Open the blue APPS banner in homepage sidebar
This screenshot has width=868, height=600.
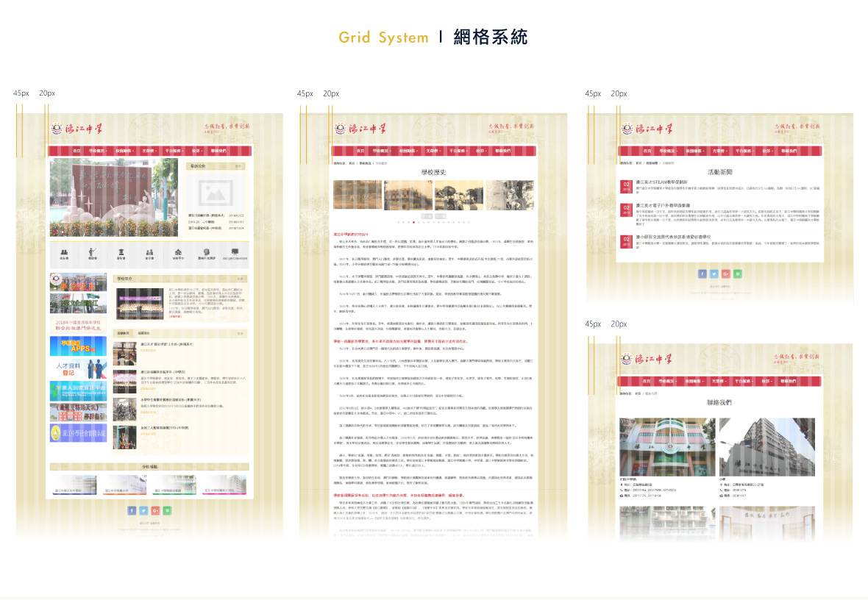coord(78,346)
